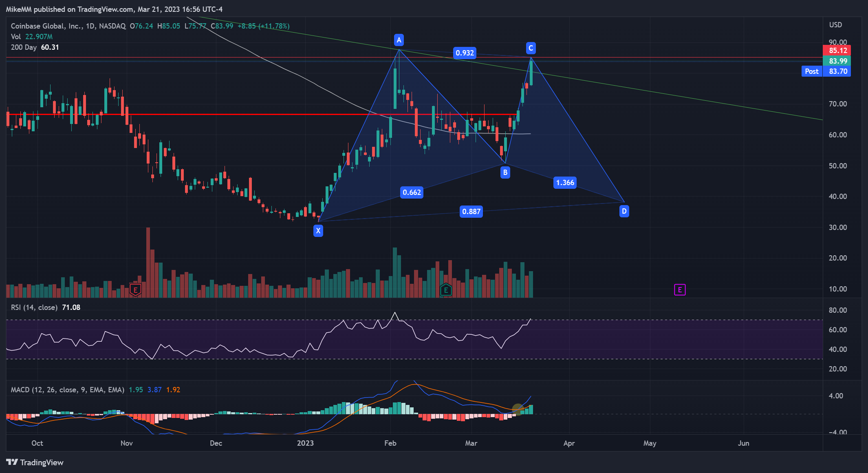This screenshot has height=473, width=868.
Task: Click the Jun label on time axis
Action: [x=743, y=443]
